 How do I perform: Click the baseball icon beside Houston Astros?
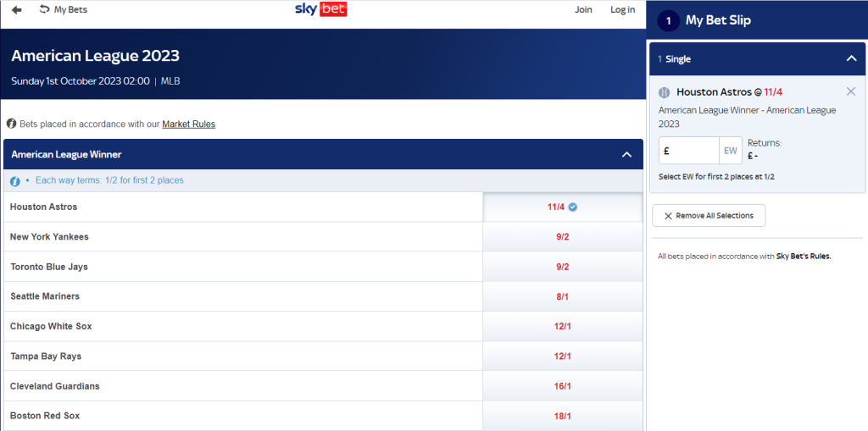tap(665, 92)
